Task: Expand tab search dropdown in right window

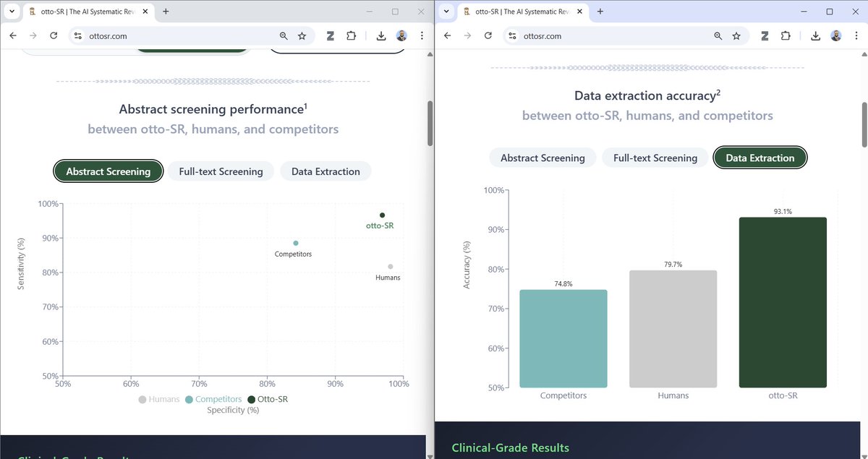Action: click(446, 12)
